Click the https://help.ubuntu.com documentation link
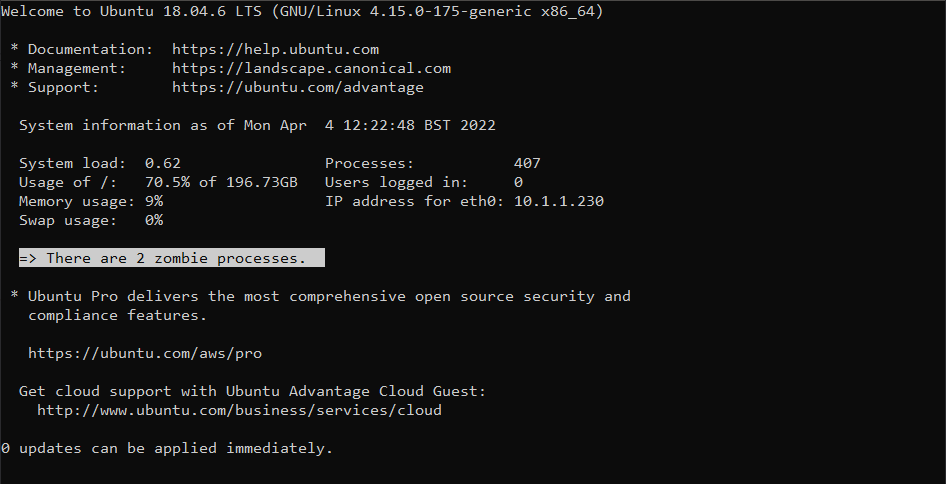This screenshot has width=946, height=484. click(x=275, y=49)
